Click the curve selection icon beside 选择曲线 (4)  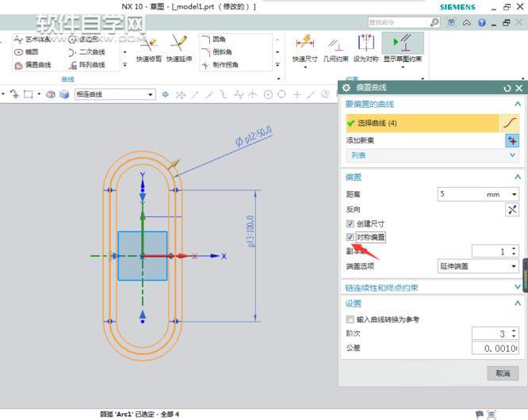(x=510, y=123)
